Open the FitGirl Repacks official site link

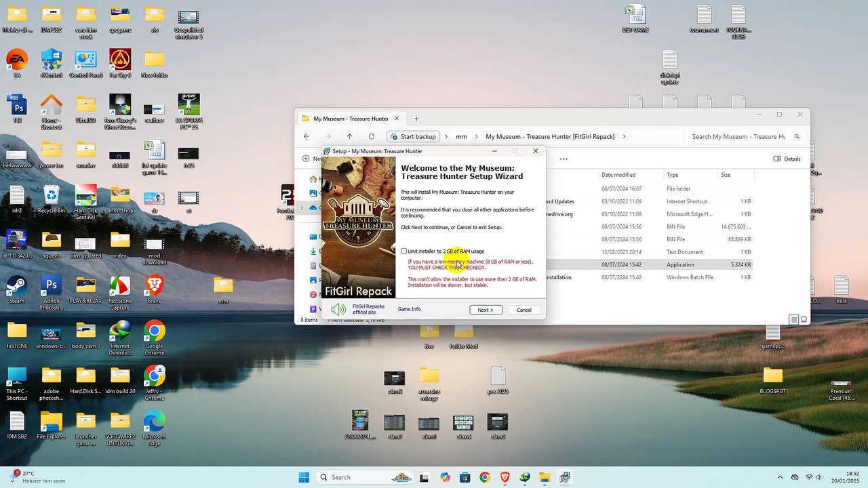point(368,309)
